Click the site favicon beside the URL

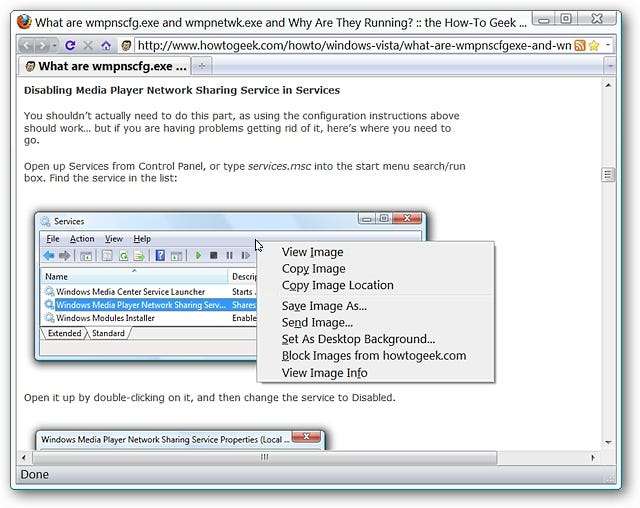click(126, 45)
